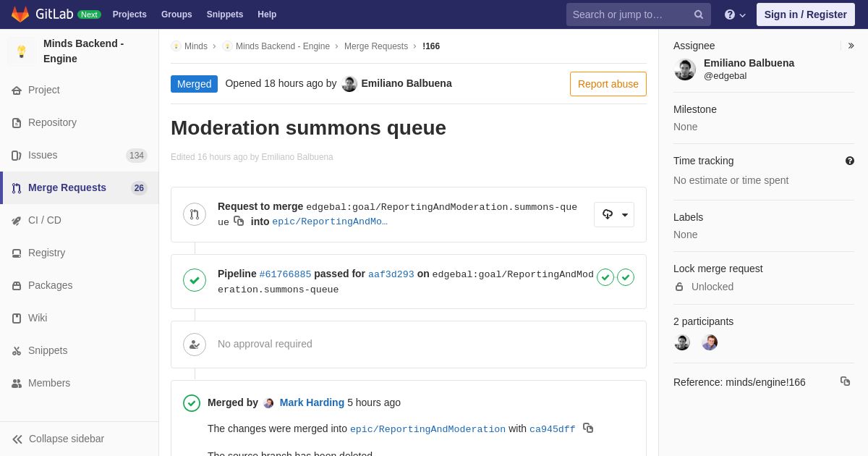868x456 pixels.
Task: Open epic/ReportingAndModeration branch link
Action: tap(427, 429)
